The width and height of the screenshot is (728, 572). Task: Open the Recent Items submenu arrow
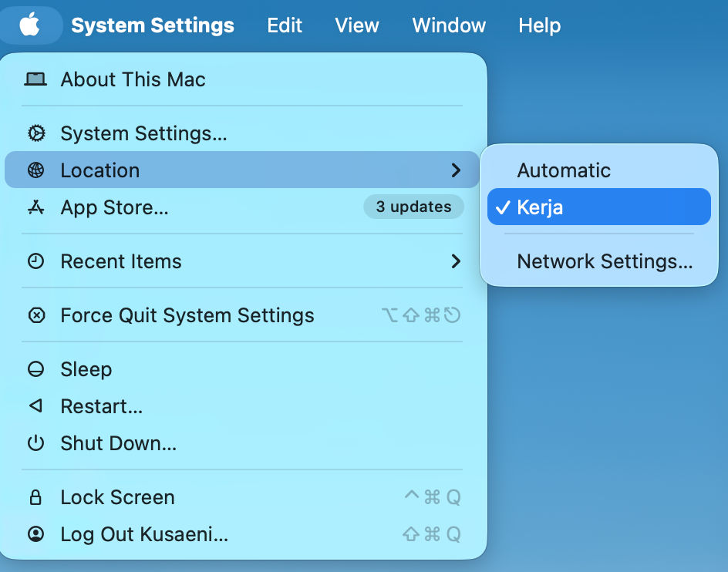point(457,261)
